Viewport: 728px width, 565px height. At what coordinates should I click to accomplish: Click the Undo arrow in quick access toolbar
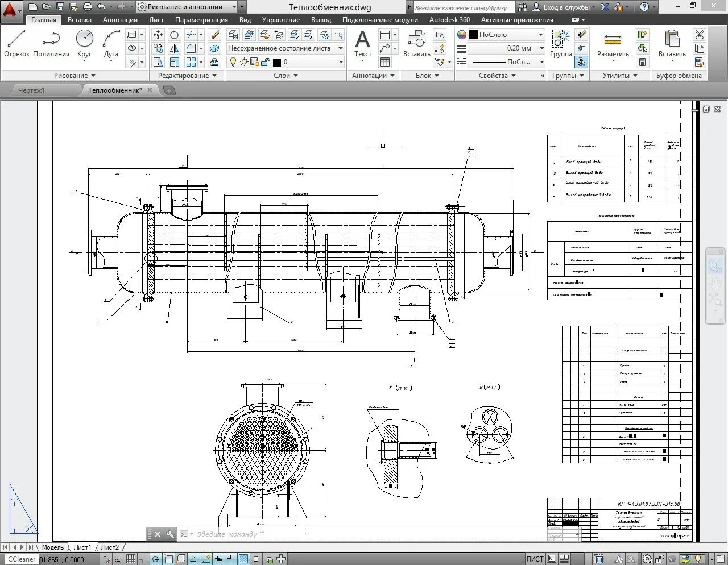point(101,7)
